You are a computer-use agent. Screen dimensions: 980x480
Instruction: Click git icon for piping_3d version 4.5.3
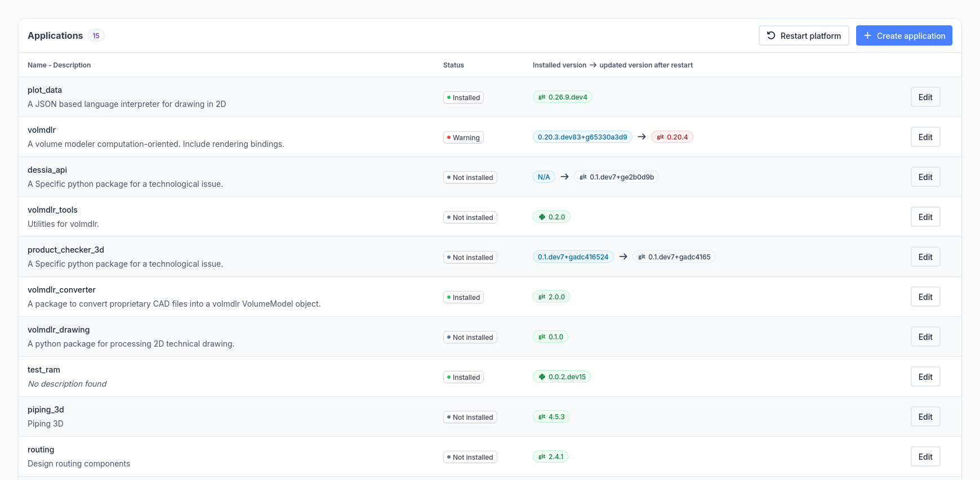542,417
